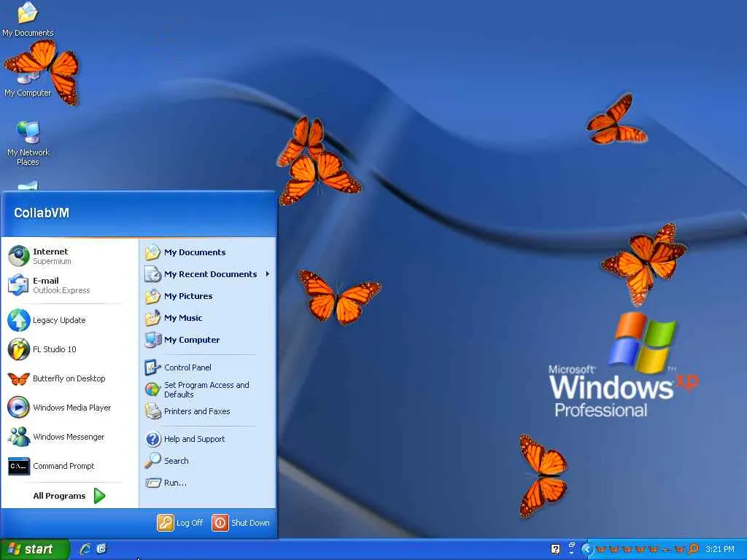Viewport: 747px width, 560px height.
Task: Click second Quick Launch icon beside Internet Explorer
Action: [101, 549]
